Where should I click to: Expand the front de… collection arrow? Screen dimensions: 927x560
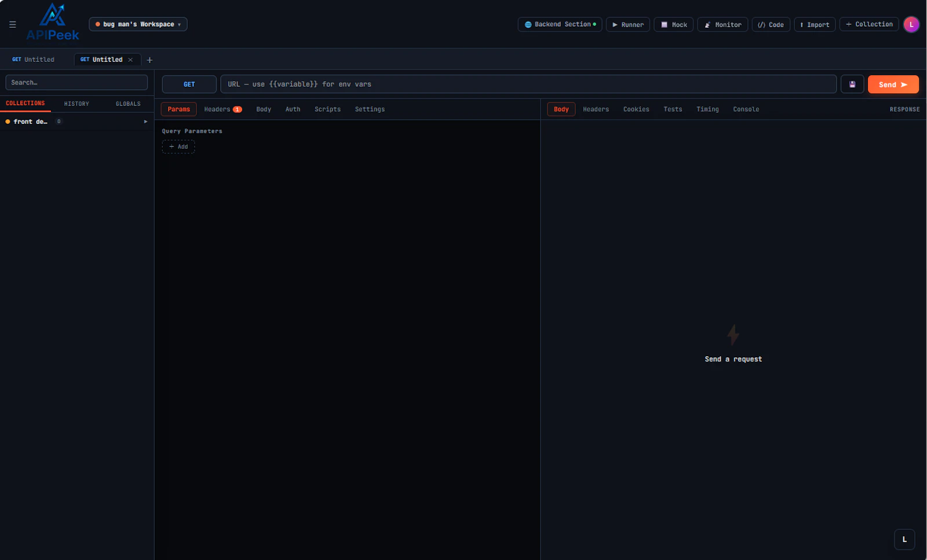point(145,122)
